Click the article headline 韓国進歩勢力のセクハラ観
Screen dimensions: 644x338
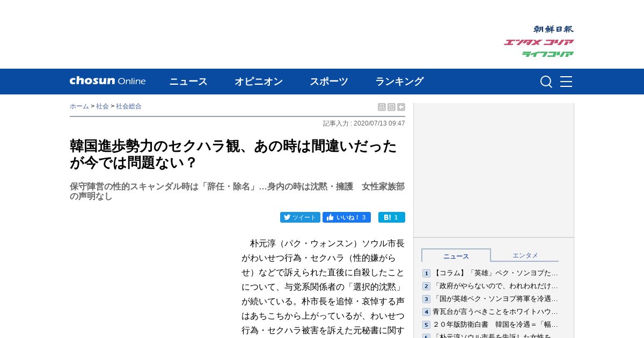[x=233, y=154]
